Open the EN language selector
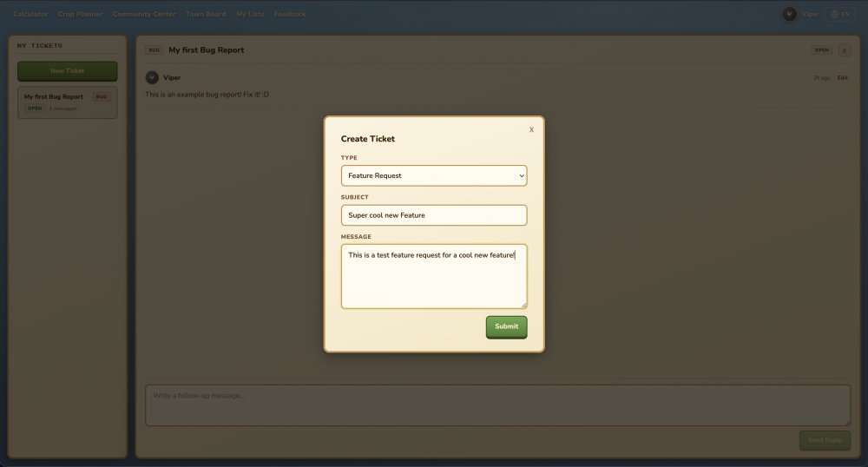The height and width of the screenshot is (467, 868). [840, 14]
